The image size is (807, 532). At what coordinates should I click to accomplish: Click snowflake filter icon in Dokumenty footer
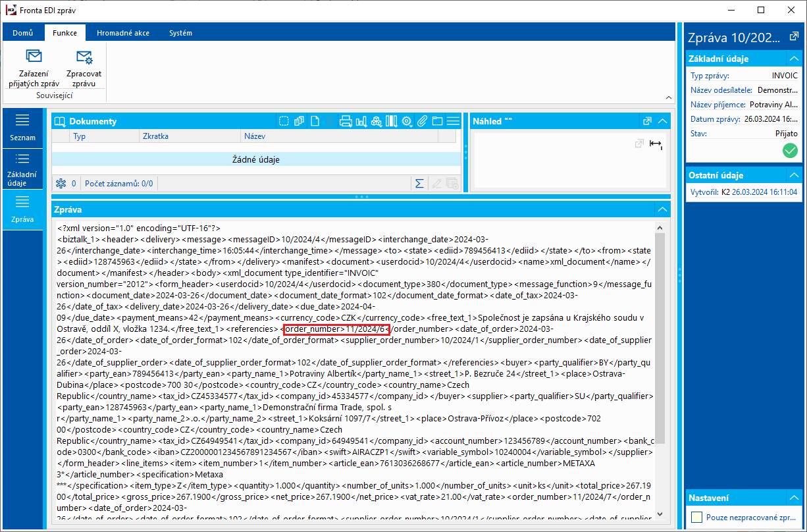(61, 184)
